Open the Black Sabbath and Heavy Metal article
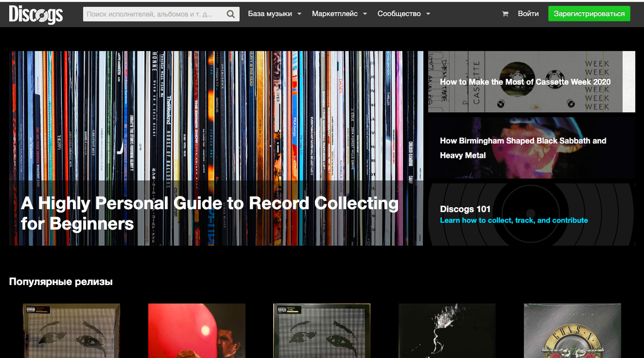Image resolution: width=644 pixels, height=358 pixels. 523,148
